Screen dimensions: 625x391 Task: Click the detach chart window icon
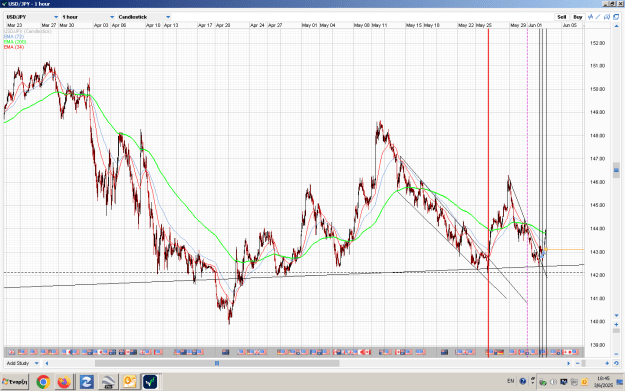coord(616,17)
